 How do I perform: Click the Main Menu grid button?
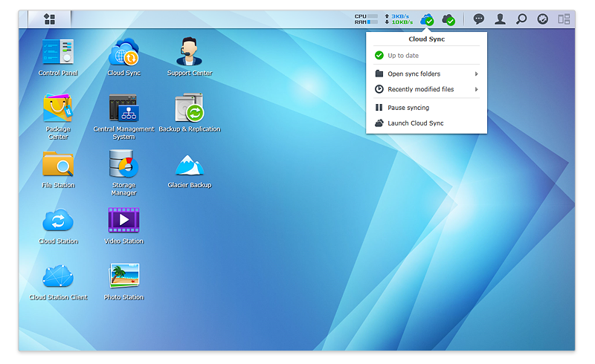click(49, 19)
